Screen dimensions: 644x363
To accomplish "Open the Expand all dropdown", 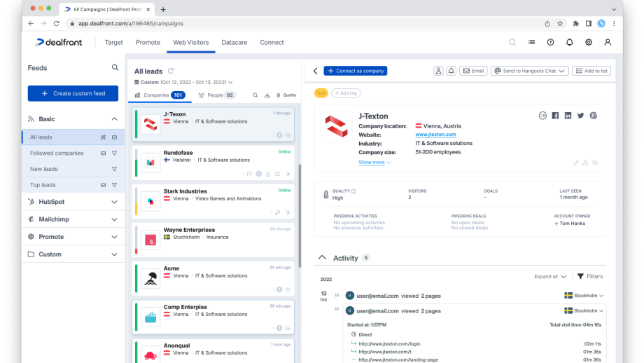I will coord(550,276).
